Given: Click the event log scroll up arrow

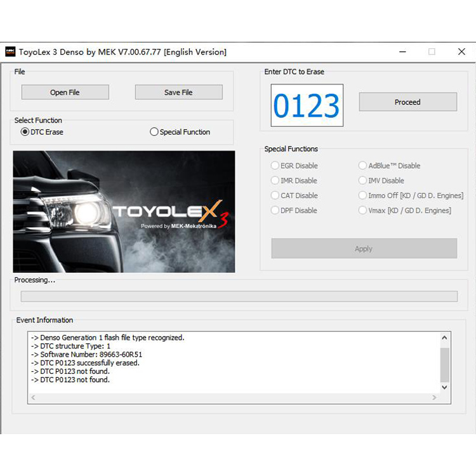Looking at the screenshot, I should click(x=444, y=338).
